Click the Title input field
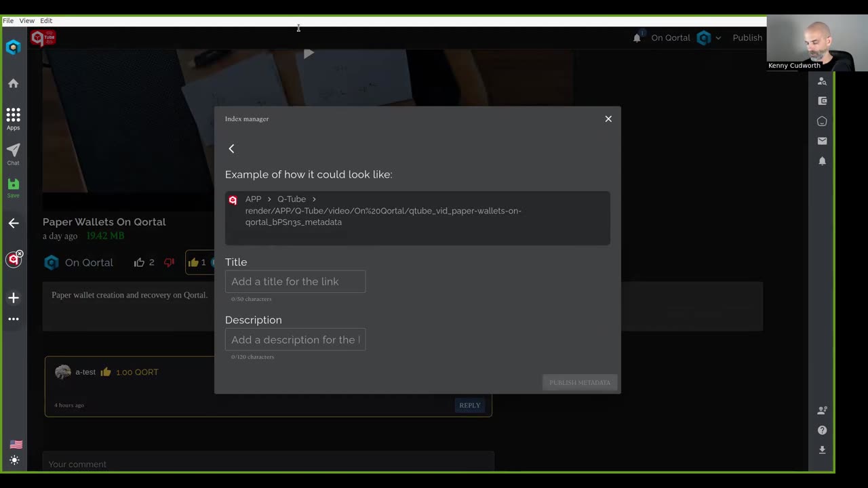The height and width of the screenshot is (488, 868). pyautogui.click(x=295, y=281)
